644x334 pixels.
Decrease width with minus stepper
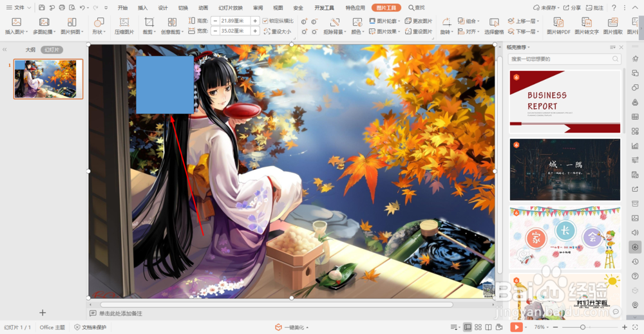coord(215,31)
